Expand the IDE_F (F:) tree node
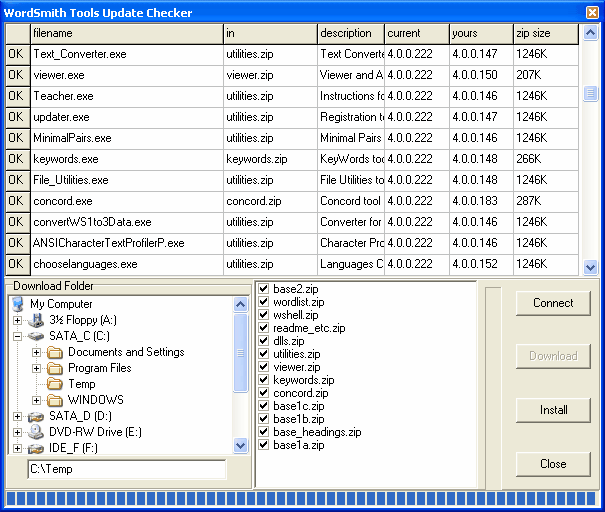 17,448
